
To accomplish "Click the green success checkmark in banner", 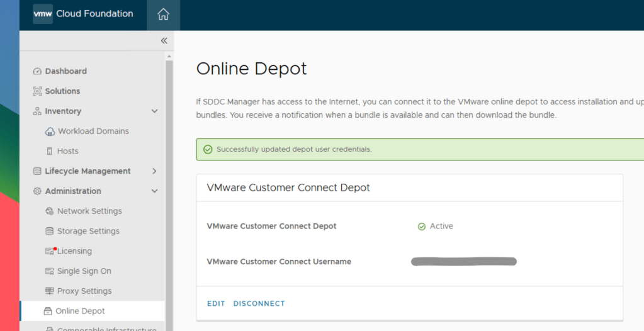I will coord(208,150).
